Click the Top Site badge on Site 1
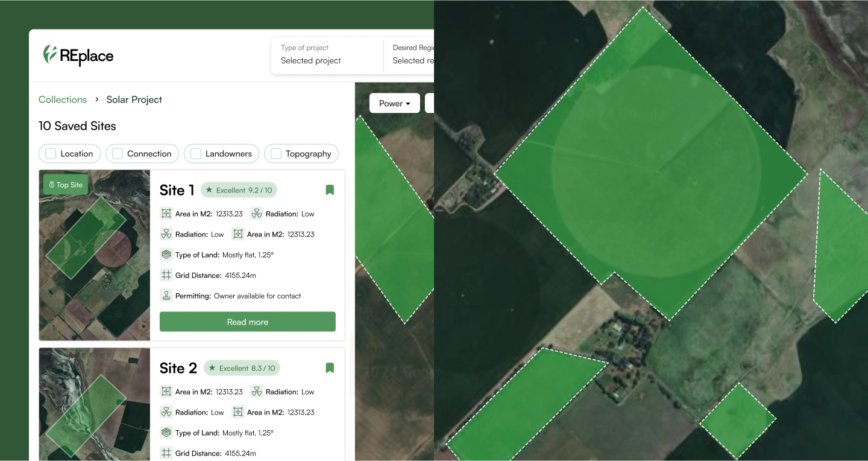Screen dimensions: 868x461 (66, 185)
